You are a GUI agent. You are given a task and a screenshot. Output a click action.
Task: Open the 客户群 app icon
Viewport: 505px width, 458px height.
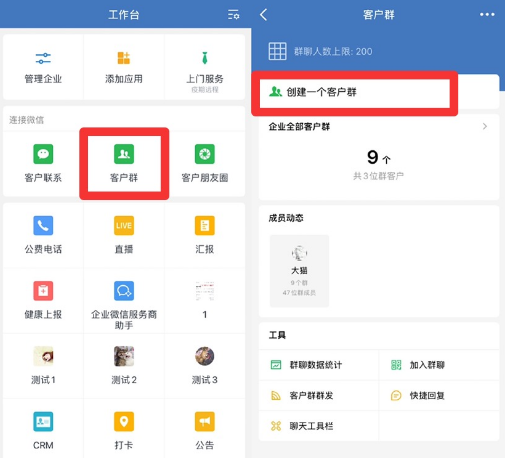(x=124, y=154)
